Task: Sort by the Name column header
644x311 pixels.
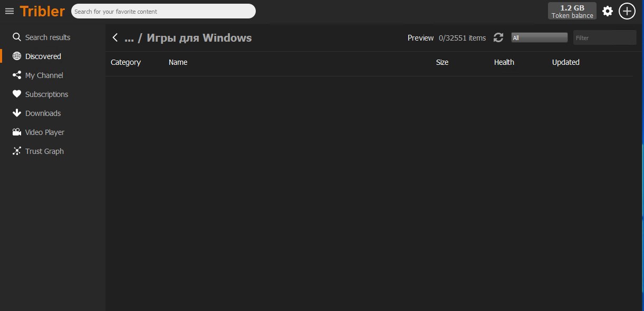Action: 178,62
